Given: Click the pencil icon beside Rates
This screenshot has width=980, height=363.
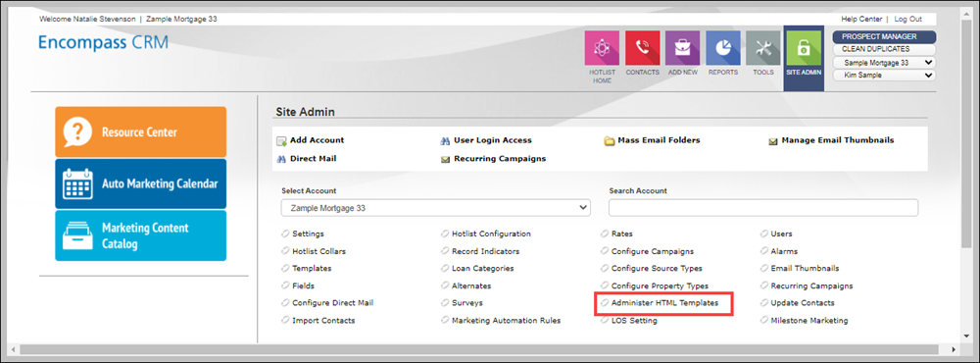Looking at the screenshot, I should [605, 234].
